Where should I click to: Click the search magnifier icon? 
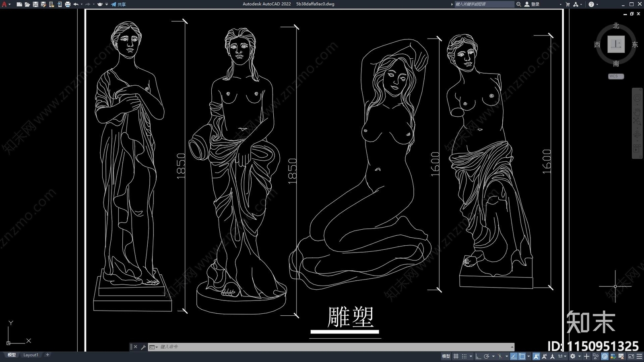point(519,4)
